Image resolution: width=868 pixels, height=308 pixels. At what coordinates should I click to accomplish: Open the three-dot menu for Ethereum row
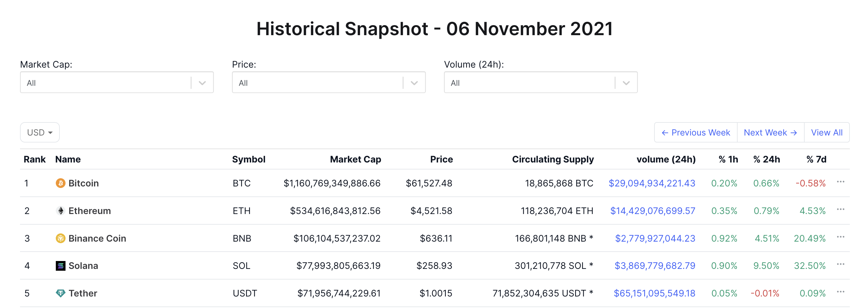click(x=840, y=209)
